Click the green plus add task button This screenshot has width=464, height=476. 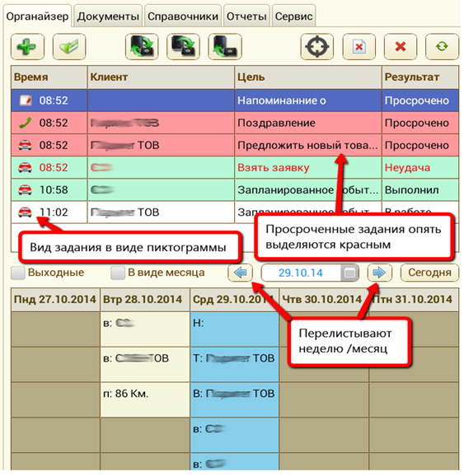tap(28, 47)
